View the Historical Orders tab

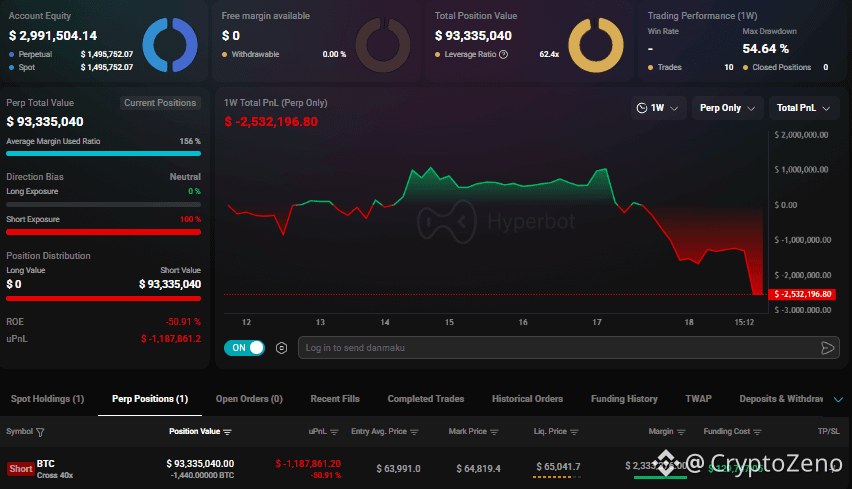(528, 399)
